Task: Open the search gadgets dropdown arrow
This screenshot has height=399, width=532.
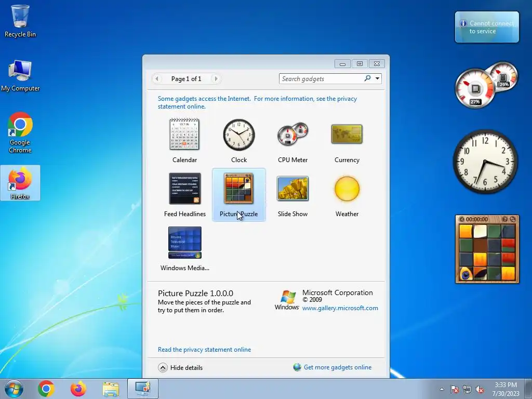Action: tap(377, 78)
